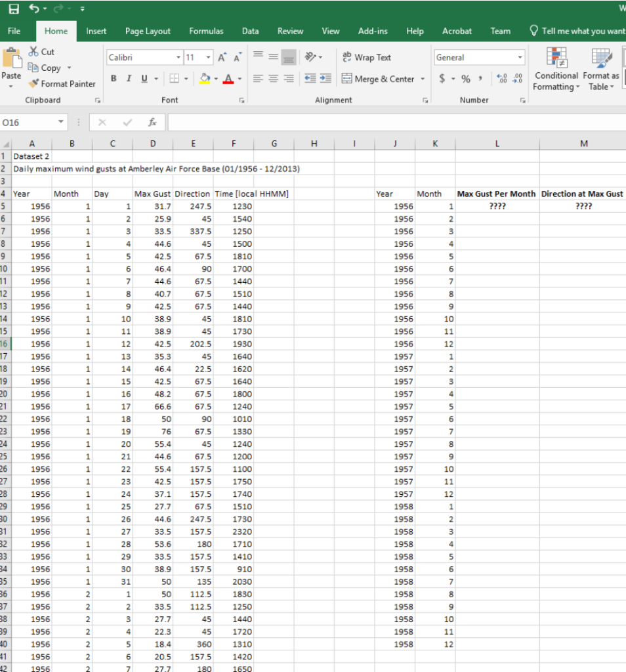
Task: Open the Calibri font name dropdown
Action: pos(178,58)
